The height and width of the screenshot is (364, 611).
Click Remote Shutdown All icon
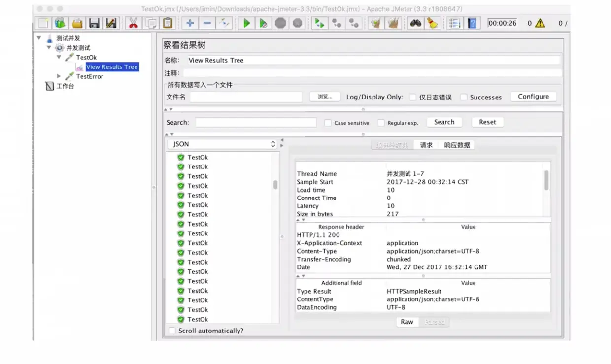(x=353, y=23)
